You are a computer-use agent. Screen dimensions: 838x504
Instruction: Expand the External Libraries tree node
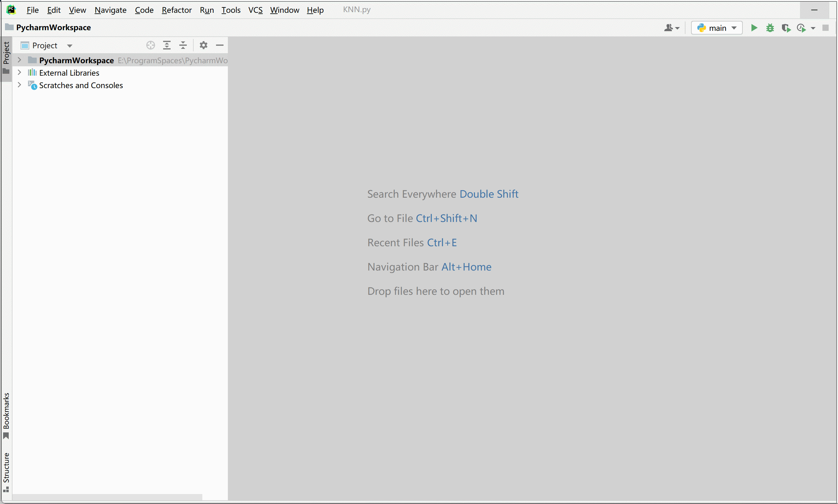19,72
